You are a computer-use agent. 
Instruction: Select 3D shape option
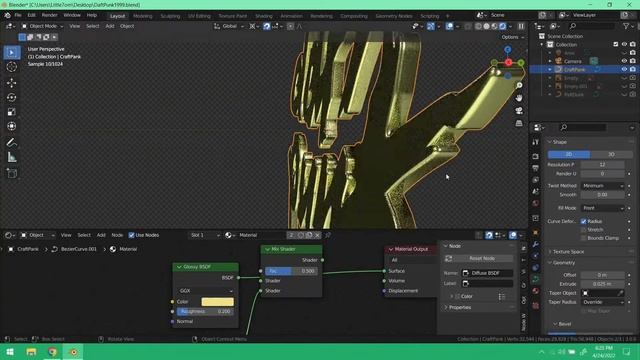(x=611, y=154)
